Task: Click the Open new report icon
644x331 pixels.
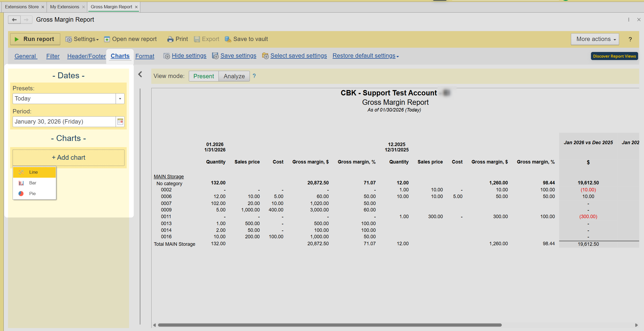Action: click(x=107, y=39)
